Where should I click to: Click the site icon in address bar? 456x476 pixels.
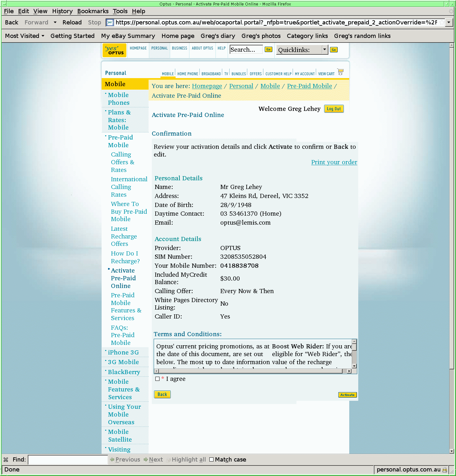click(x=110, y=22)
